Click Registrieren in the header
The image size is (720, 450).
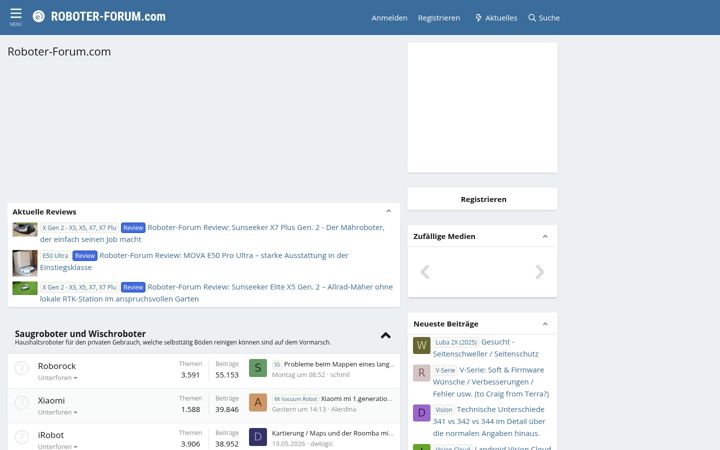coord(439,18)
